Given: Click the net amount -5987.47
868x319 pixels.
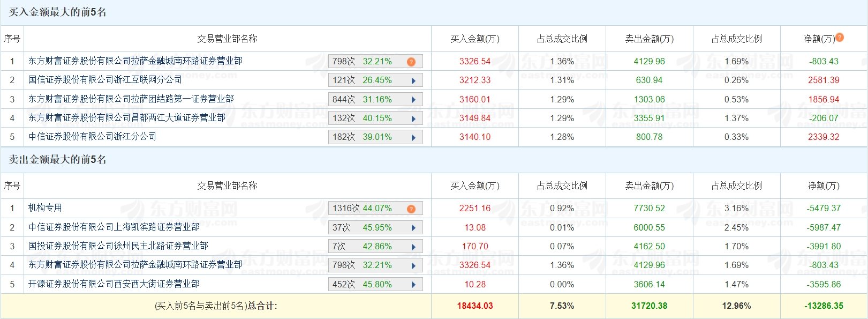Looking at the screenshot, I should [x=824, y=227].
